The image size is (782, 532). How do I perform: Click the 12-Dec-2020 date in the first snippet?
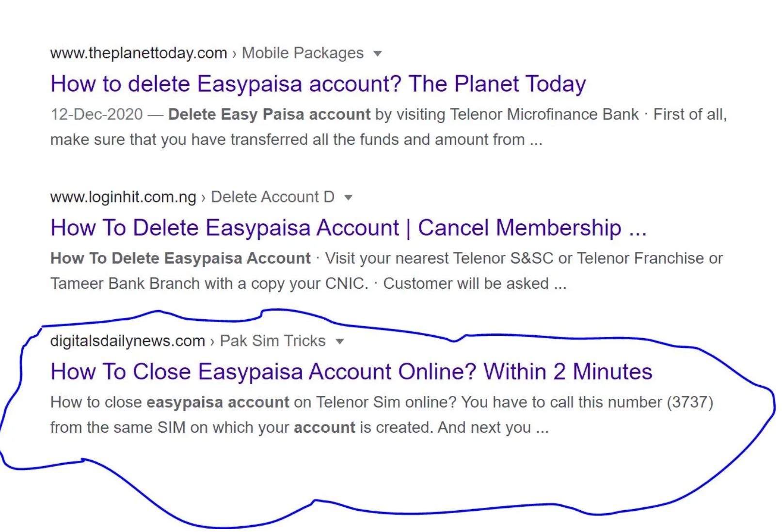96,114
